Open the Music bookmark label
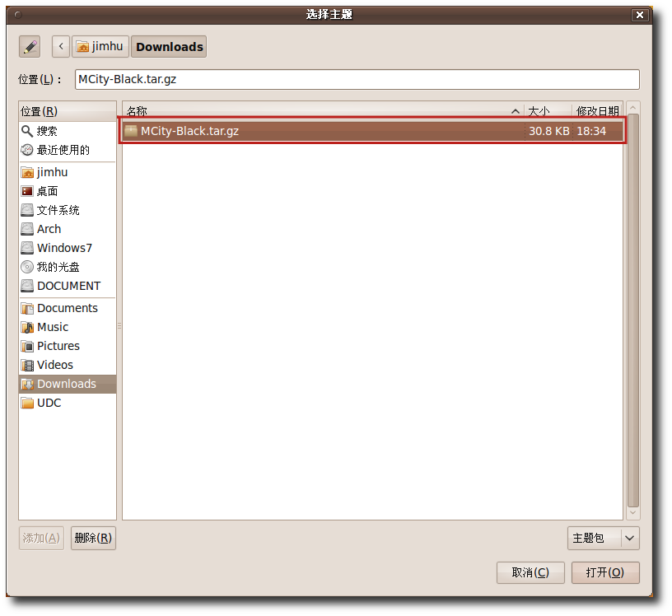 tap(53, 327)
